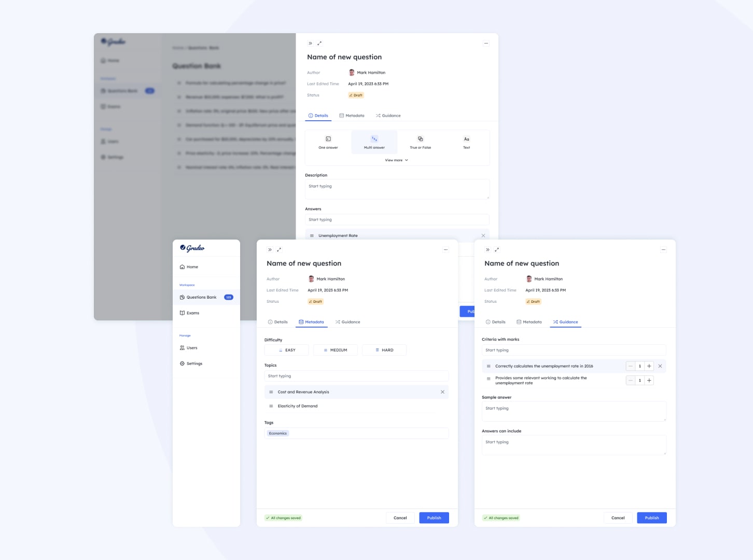The image size is (753, 560).
Task: Click All changes saved badge in Metadata panel
Action: click(x=283, y=518)
